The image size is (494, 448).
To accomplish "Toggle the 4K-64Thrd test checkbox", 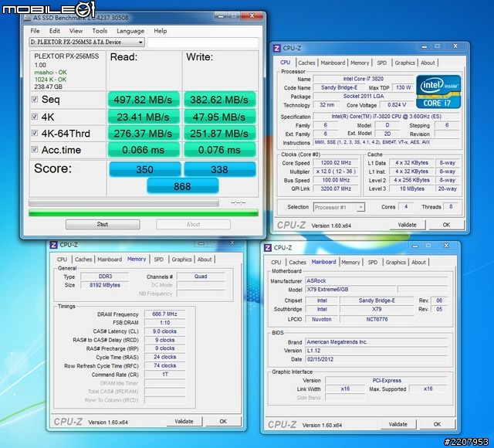I will click(35, 133).
